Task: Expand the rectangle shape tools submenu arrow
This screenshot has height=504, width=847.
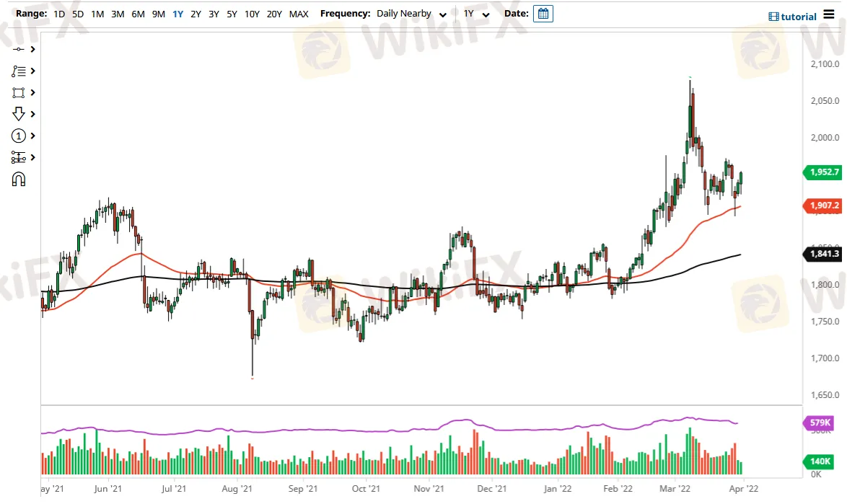Action: (33, 92)
